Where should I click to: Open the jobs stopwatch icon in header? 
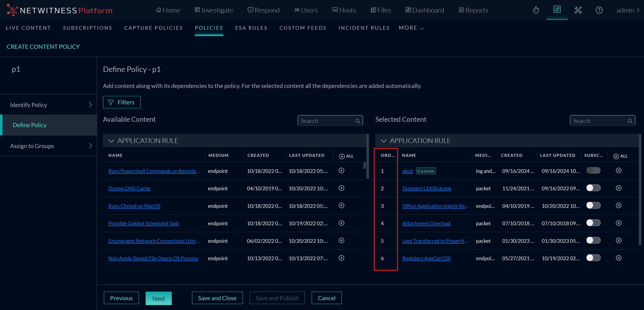536,10
